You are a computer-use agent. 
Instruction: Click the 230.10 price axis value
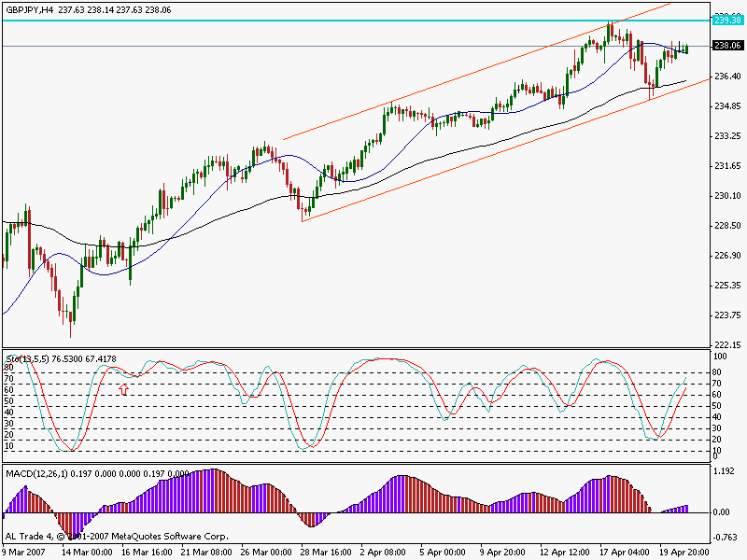point(727,196)
